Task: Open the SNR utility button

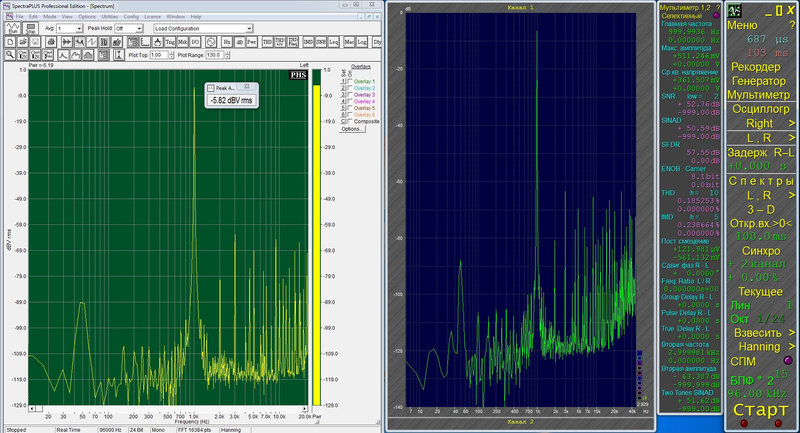Action: click(321, 42)
